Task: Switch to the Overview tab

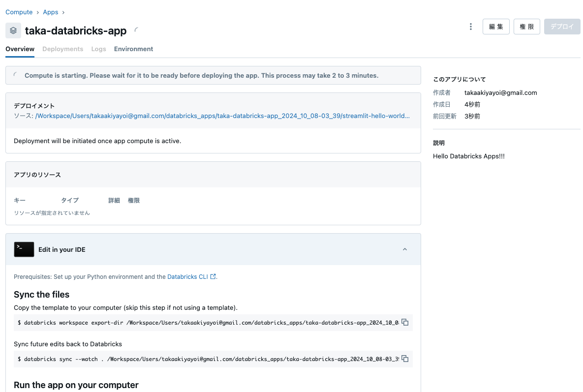Action: (20, 49)
